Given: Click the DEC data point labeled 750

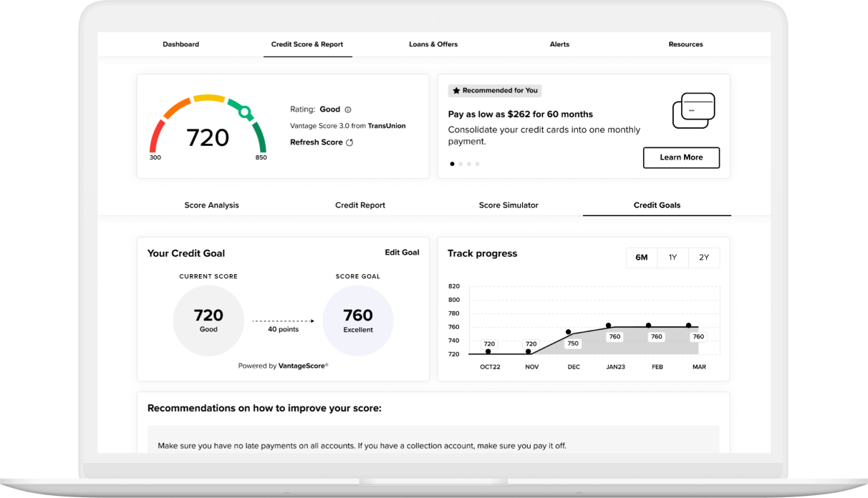Looking at the screenshot, I should [x=569, y=332].
